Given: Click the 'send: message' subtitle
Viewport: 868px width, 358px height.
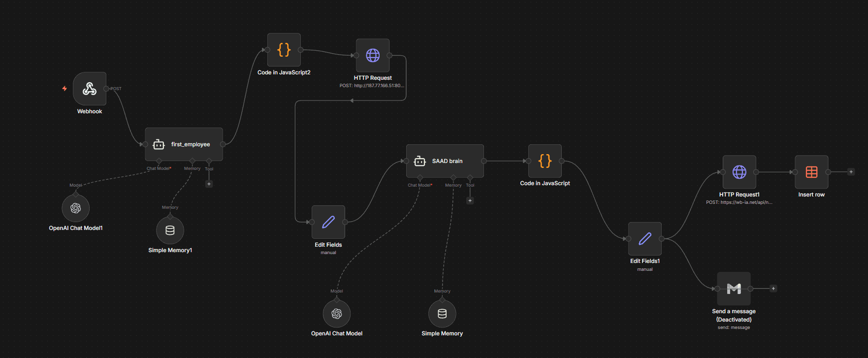Looking at the screenshot, I should coord(734,327).
